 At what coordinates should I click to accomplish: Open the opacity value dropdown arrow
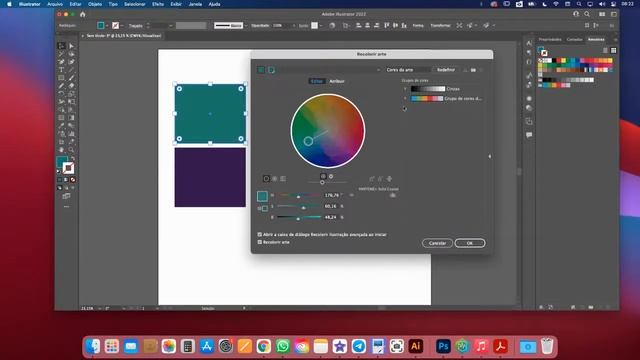coord(294,26)
